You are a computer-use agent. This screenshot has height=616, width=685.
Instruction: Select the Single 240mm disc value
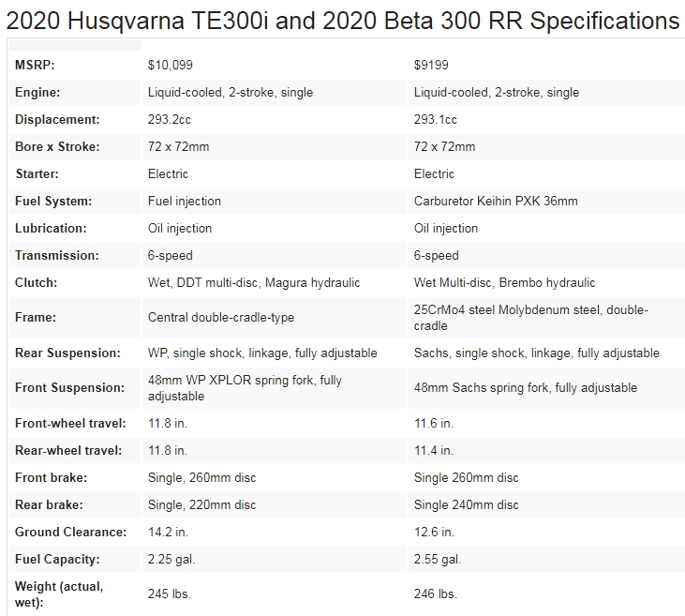point(466,505)
